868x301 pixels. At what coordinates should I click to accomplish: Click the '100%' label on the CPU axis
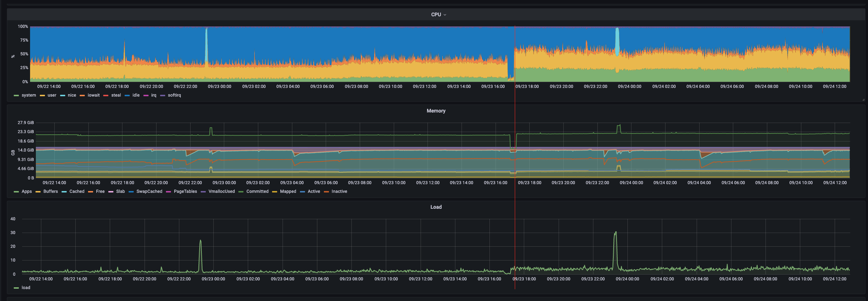pos(23,26)
